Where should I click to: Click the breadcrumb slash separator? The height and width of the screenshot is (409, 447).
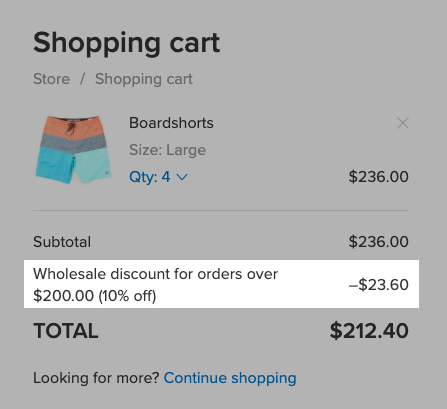(x=82, y=79)
